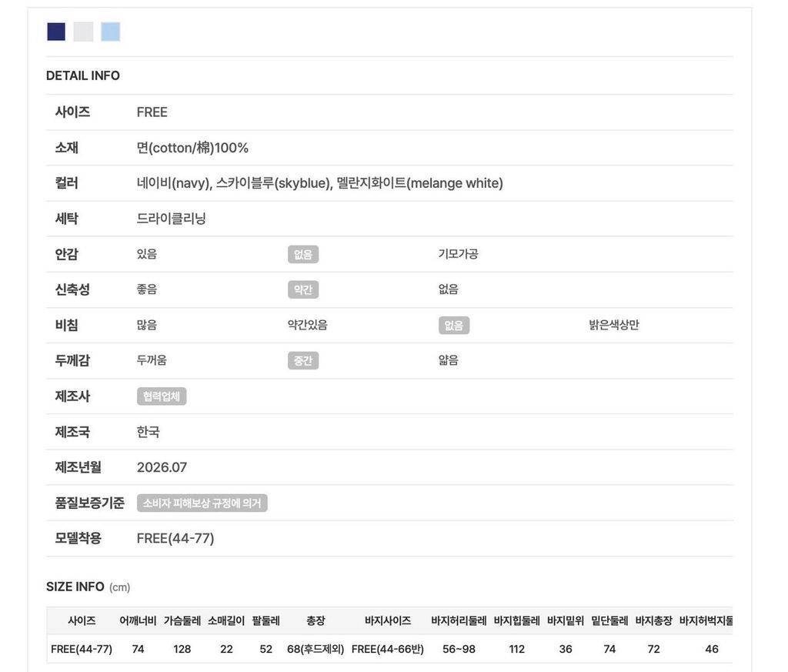Click the 두꺼움 option in 두께감 row
Image resolution: width=788 pixels, height=672 pixels.
click(152, 360)
